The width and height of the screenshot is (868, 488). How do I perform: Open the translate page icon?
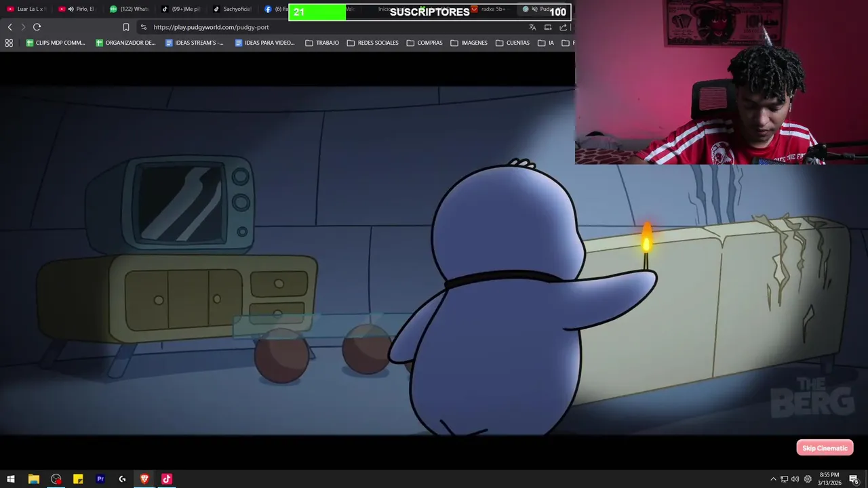coord(532,27)
